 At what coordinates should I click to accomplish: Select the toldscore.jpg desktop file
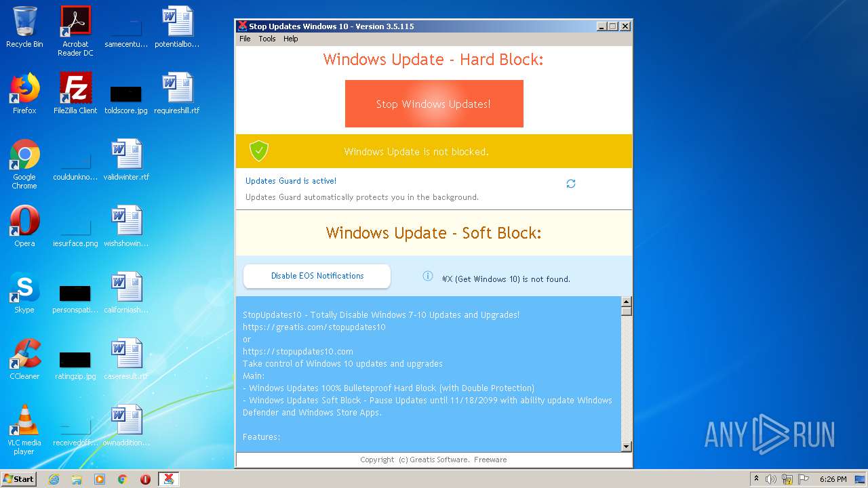point(126,99)
